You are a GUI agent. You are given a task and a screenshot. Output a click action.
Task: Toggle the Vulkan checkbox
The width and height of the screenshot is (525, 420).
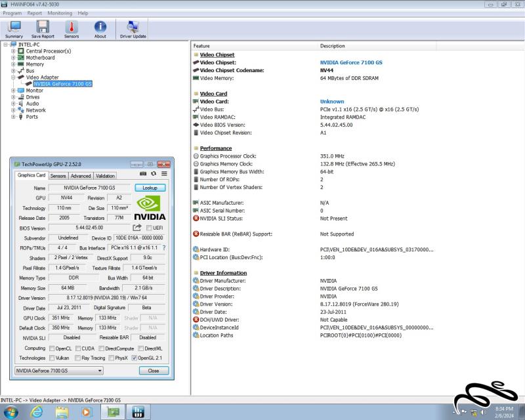(x=52, y=358)
